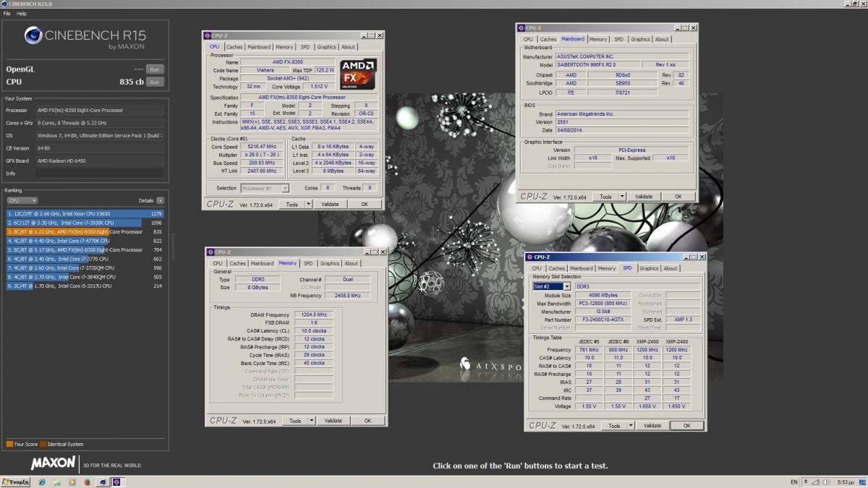Click the Cinebench taskbar icon
Viewport: 868px width, 488px height.
point(101,481)
